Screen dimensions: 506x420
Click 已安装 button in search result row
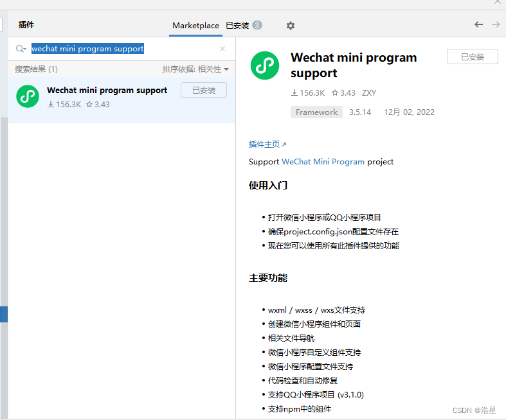click(x=204, y=91)
